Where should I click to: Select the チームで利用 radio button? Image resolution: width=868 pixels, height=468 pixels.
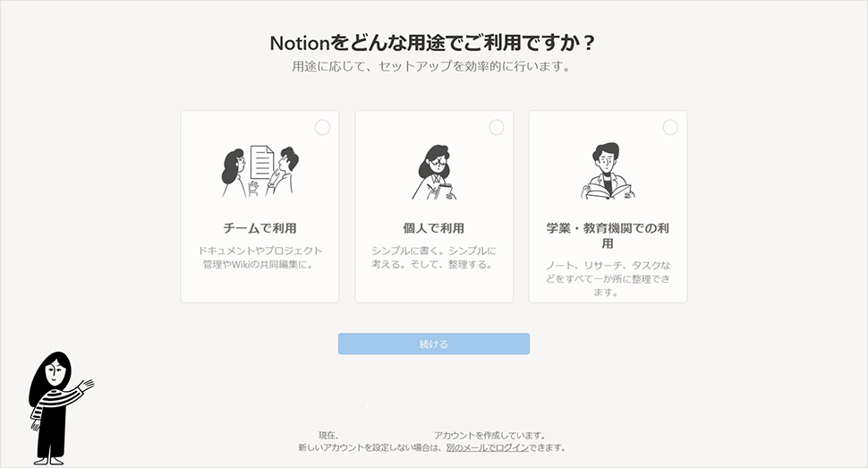pyautogui.click(x=322, y=127)
